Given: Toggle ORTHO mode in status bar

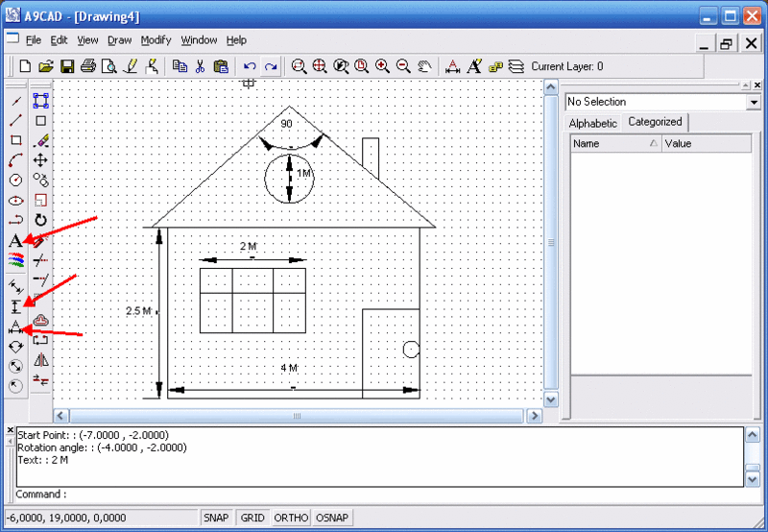Looking at the screenshot, I should pos(291,518).
